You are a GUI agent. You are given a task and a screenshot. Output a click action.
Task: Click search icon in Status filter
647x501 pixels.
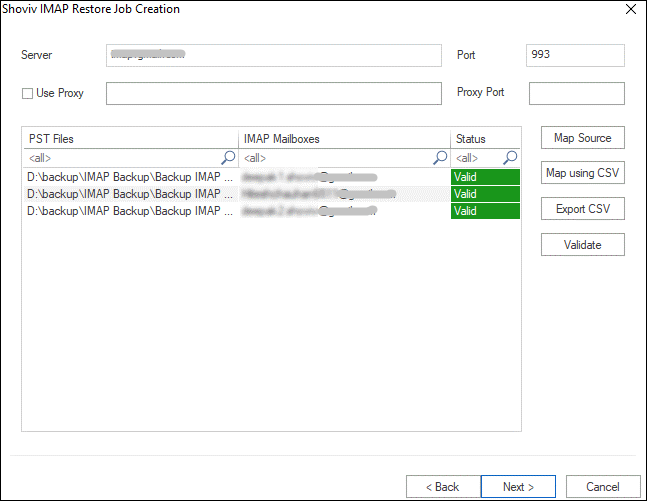pyautogui.click(x=510, y=158)
